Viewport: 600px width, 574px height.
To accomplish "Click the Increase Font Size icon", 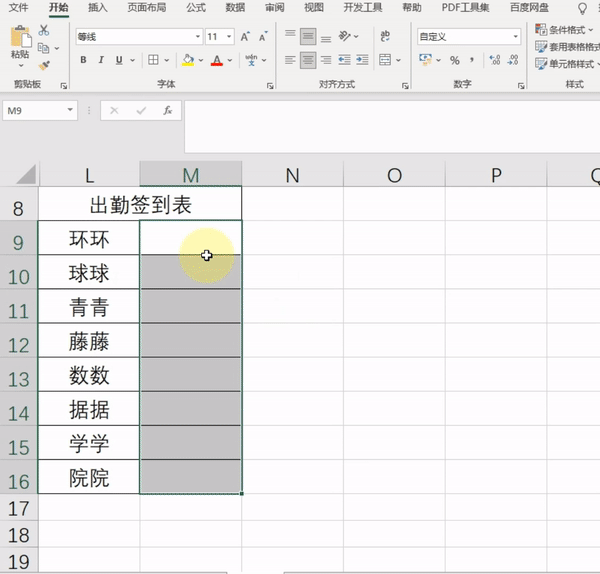I will click(x=245, y=37).
